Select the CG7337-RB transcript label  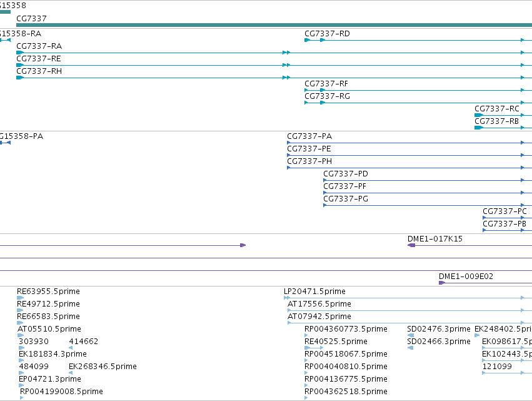496,121
